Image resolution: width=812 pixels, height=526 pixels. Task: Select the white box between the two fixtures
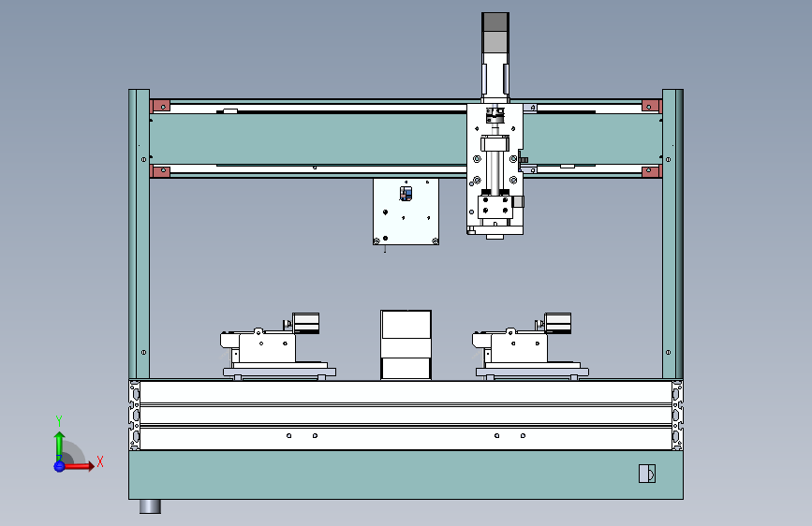pyautogui.click(x=406, y=344)
